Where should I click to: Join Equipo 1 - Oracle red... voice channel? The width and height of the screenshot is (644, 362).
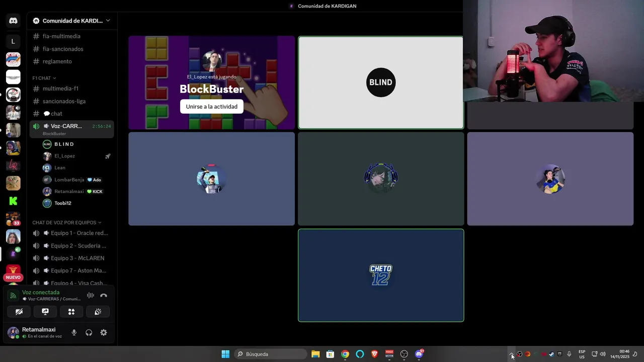[x=71, y=233]
